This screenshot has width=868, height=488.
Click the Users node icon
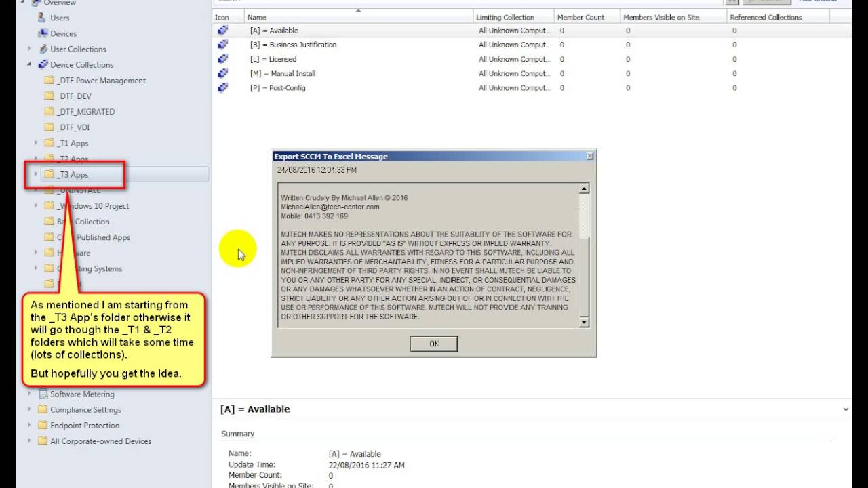click(42, 18)
